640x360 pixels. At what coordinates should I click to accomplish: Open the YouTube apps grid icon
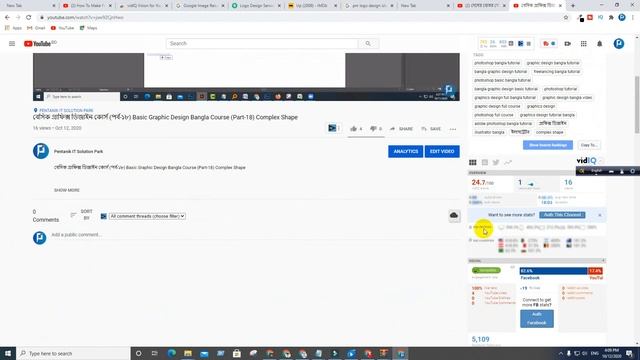point(584,44)
